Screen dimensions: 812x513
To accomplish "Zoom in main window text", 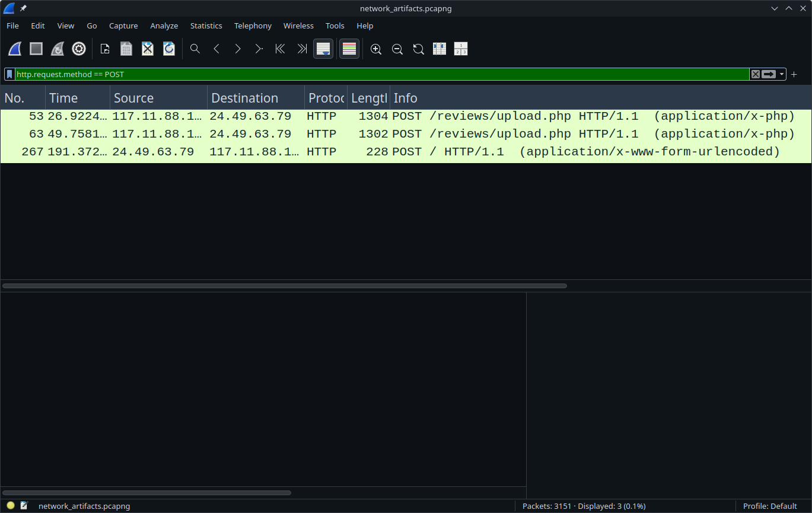I will 375,49.
